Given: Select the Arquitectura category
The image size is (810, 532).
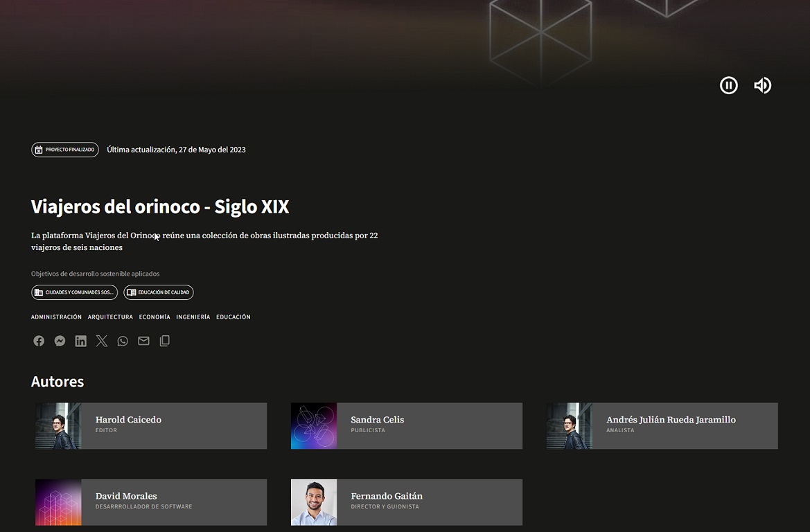Looking at the screenshot, I should [110, 317].
